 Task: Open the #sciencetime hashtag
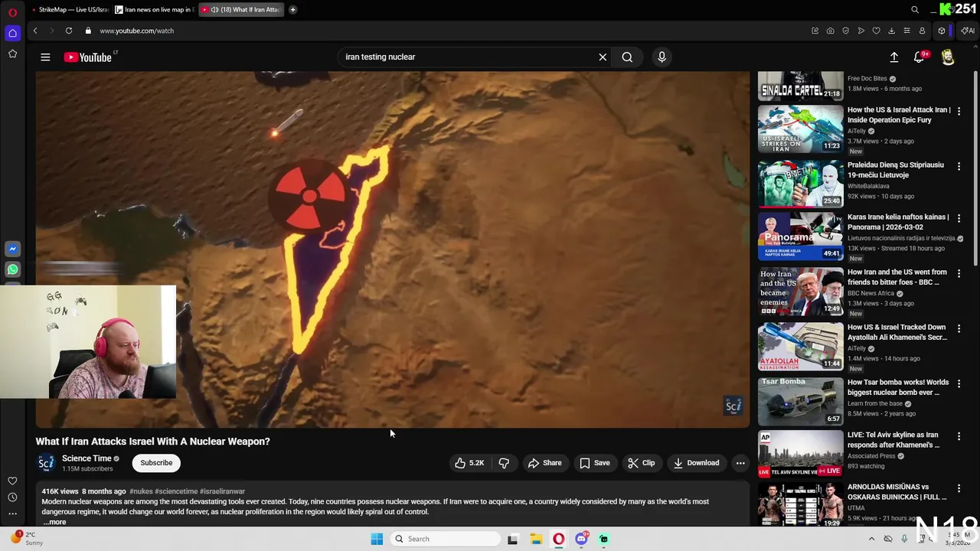[x=176, y=491]
